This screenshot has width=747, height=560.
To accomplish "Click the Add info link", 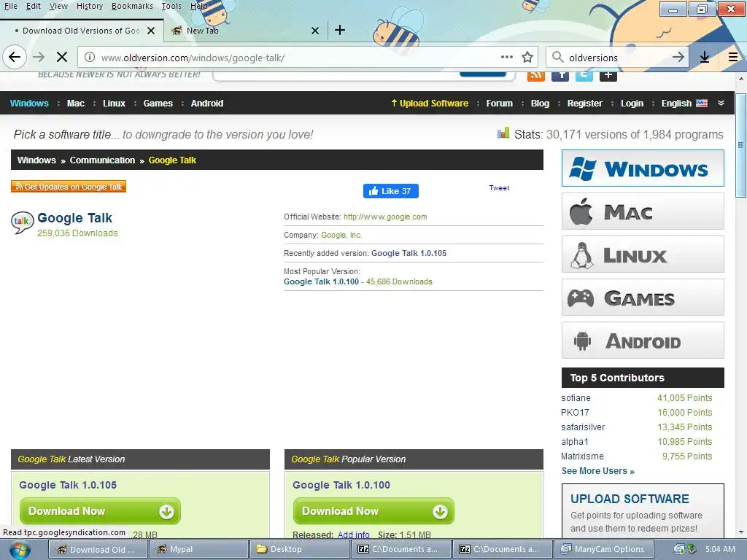I will (354, 534).
